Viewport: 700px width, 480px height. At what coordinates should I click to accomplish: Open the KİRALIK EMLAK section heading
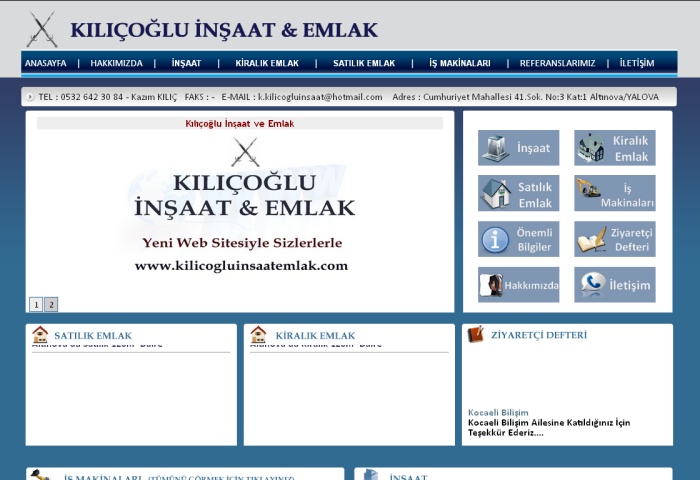coord(315,336)
